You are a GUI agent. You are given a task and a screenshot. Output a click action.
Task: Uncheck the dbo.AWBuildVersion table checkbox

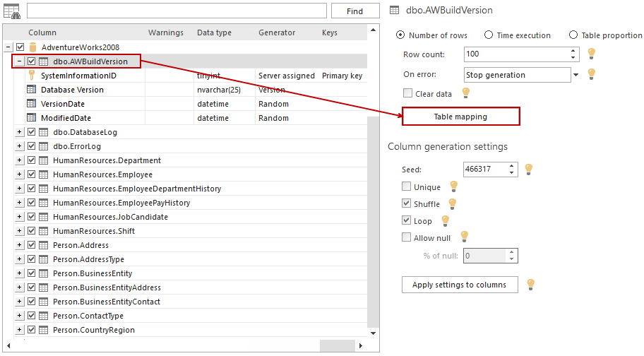click(x=32, y=61)
